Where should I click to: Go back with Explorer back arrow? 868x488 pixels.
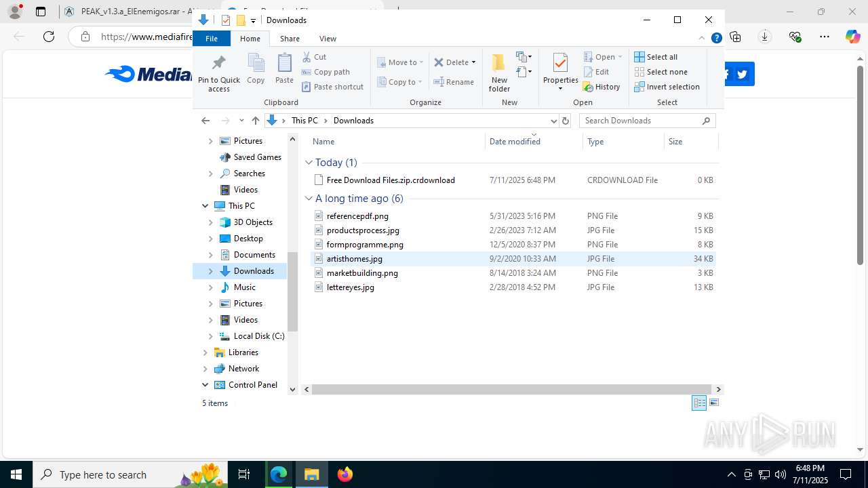click(x=205, y=121)
